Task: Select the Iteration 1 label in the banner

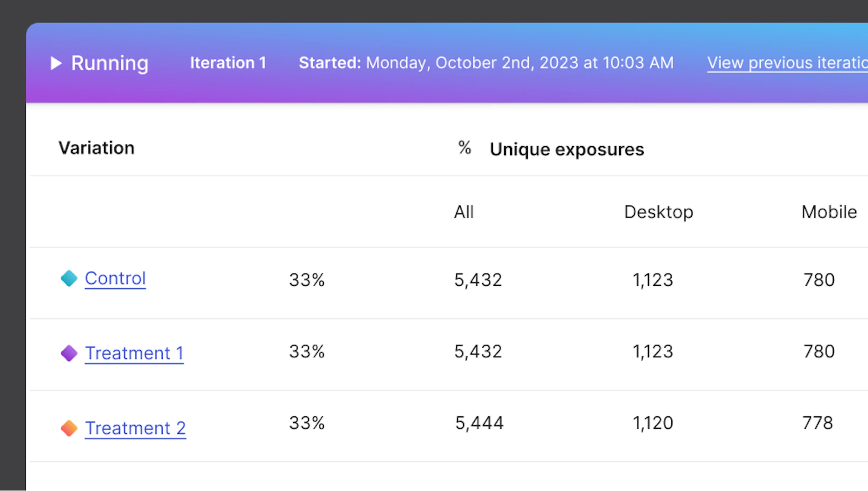Action: pos(228,63)
